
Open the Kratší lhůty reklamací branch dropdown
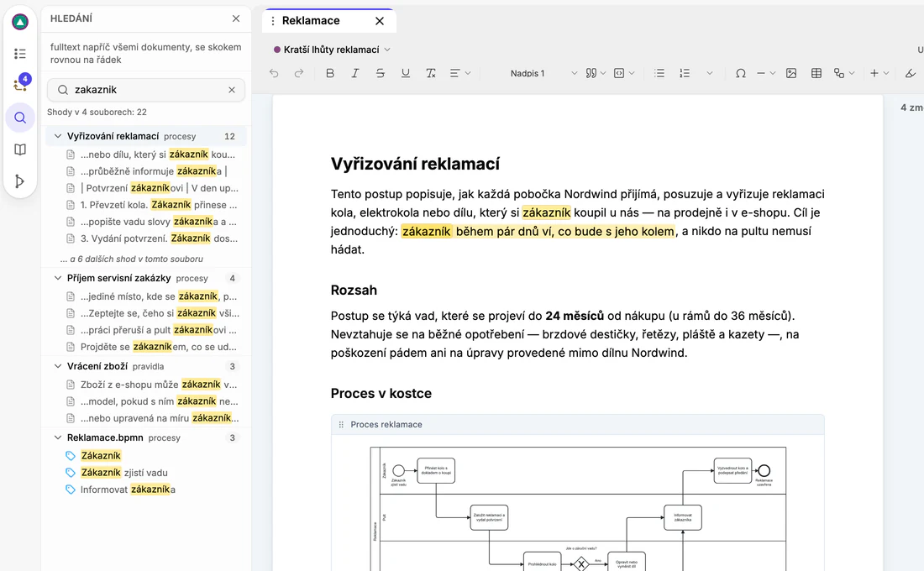[332, 50]
